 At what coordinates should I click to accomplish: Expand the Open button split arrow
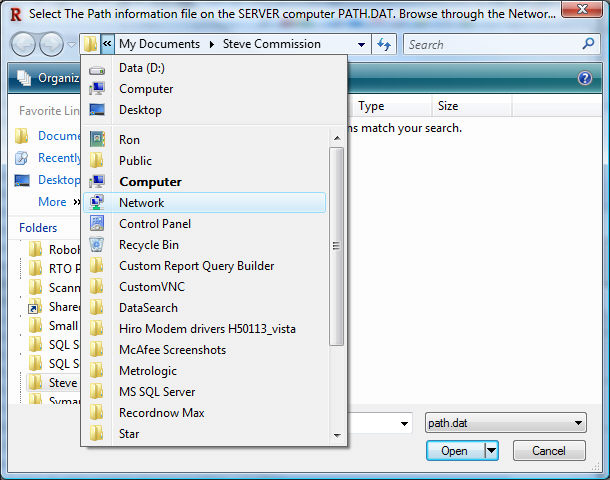point(491,451)
